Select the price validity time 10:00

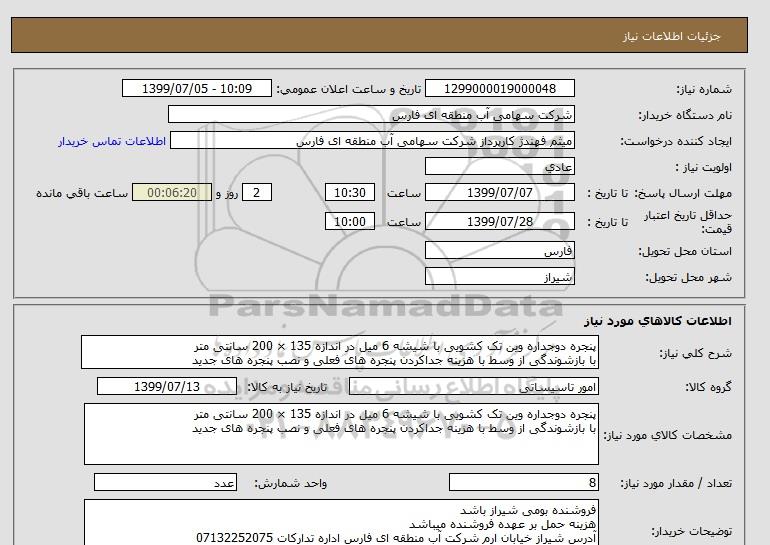350,221
